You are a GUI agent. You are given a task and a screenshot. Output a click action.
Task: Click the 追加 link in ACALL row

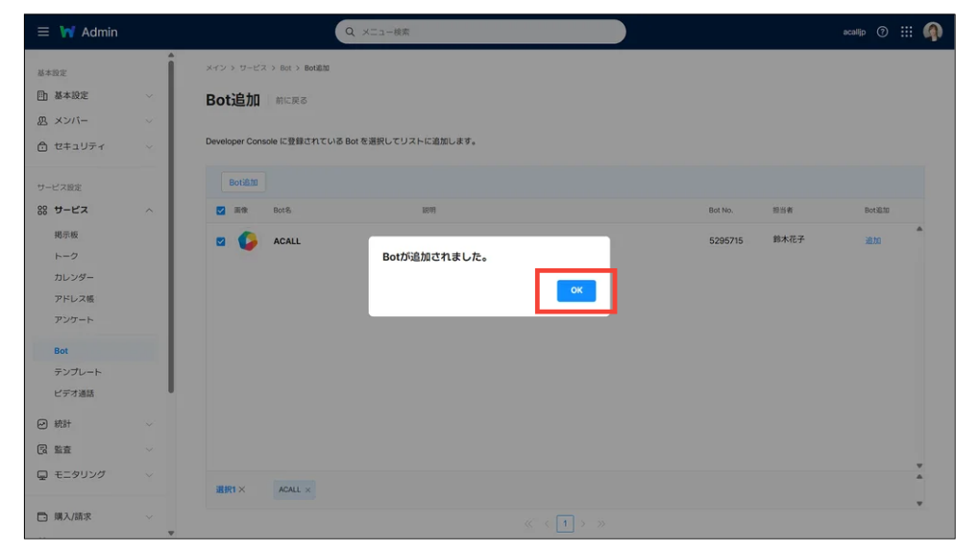872,241
